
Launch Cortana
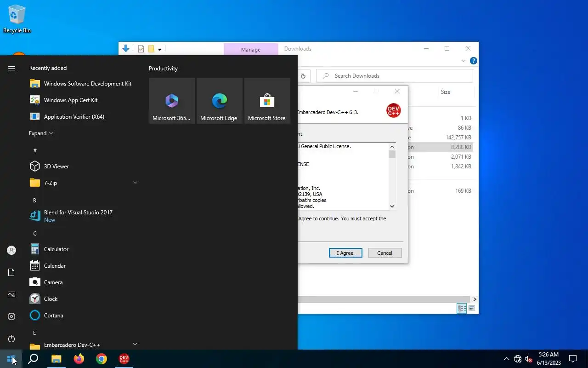[x=83, y=316]
